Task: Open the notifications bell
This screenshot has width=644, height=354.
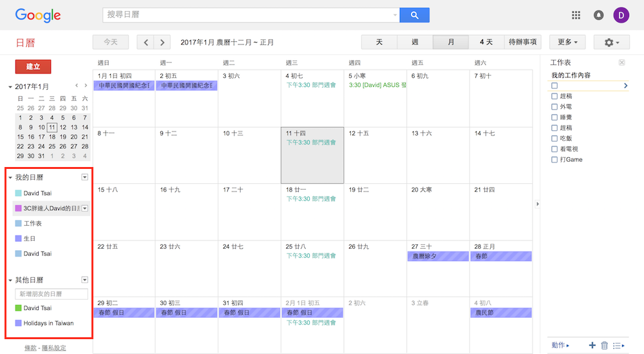Action: tap(598, 15)
